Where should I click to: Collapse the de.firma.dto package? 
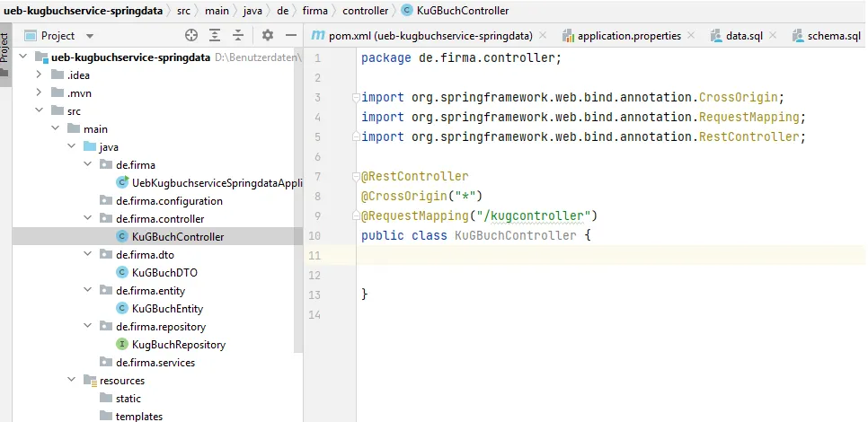pyautogui.click(x=87, y=254)
